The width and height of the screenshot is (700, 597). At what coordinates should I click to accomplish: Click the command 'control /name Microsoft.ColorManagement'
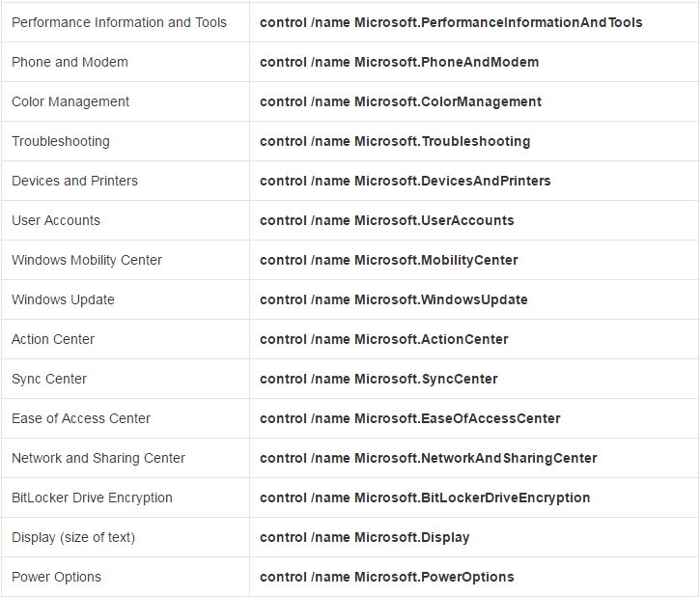click(x=401, y=101)
